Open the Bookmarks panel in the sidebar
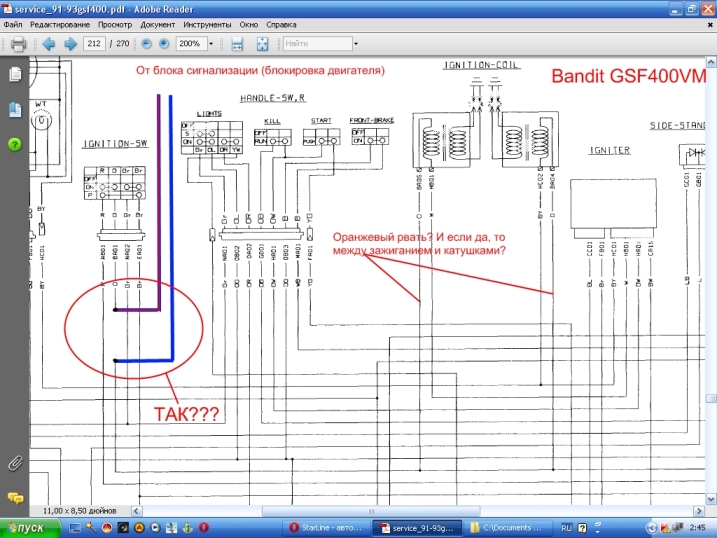Screen dimensions: 717x538 click(x=15, y=109)
